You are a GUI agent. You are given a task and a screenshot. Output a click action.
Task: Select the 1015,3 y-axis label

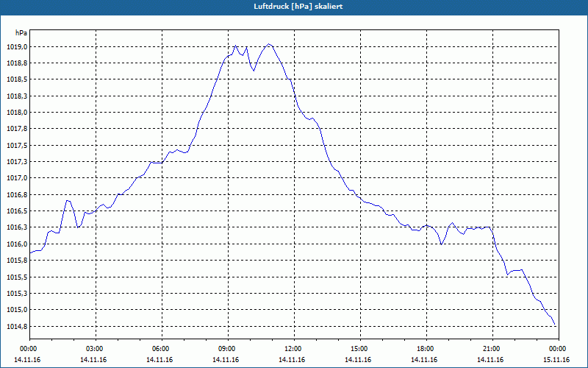(x=17, y=293)
